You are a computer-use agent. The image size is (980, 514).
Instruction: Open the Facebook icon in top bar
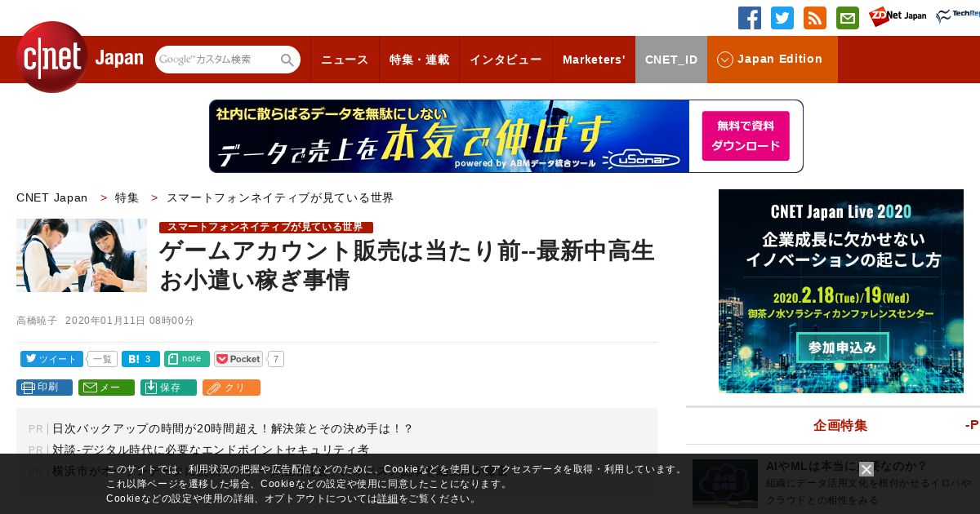750,18
